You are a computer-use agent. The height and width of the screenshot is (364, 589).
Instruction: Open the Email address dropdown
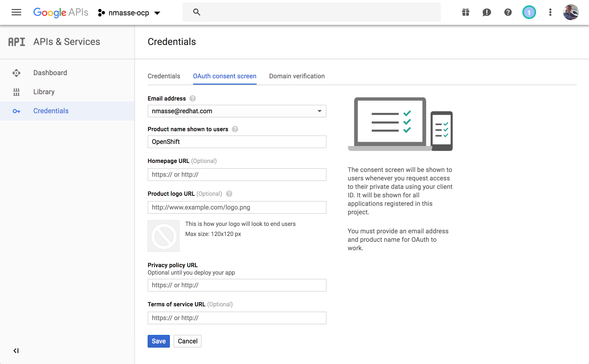pos(237,111)
